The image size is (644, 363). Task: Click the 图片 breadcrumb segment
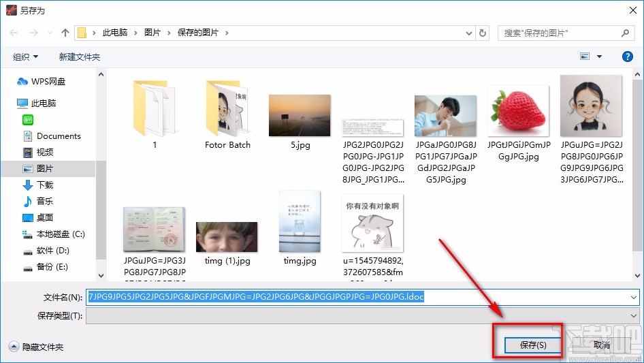[x=152, y=33]
